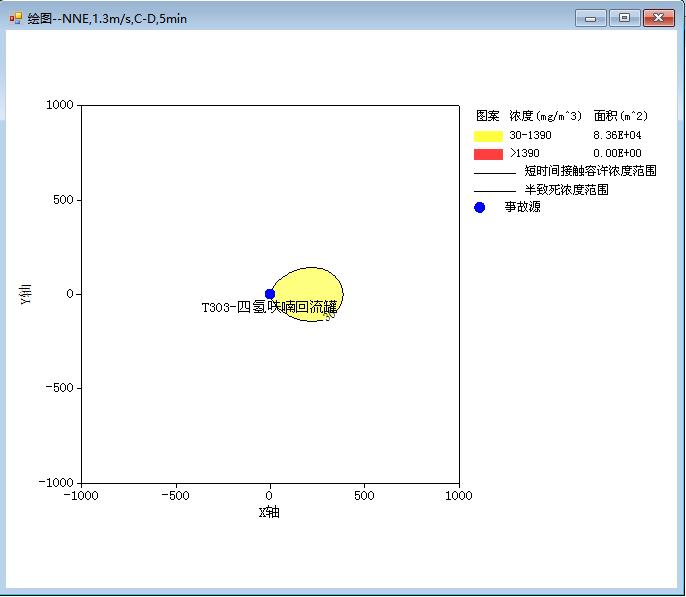
Task: Click the X轴 axis title
Action: [x=269, y=512]
